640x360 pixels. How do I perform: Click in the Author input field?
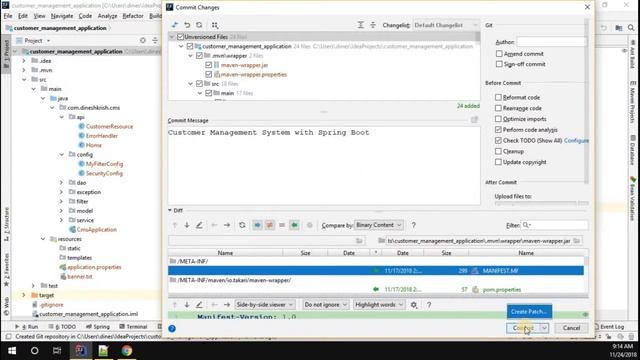click(x=551, y=42)
